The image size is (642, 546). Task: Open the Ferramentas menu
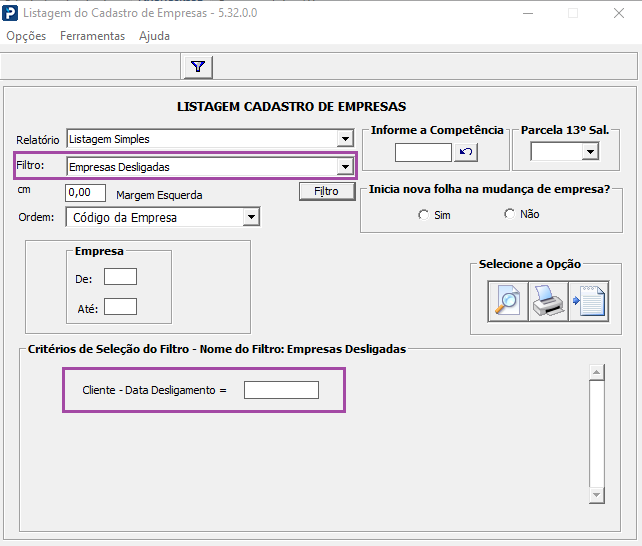pos(92,36)
